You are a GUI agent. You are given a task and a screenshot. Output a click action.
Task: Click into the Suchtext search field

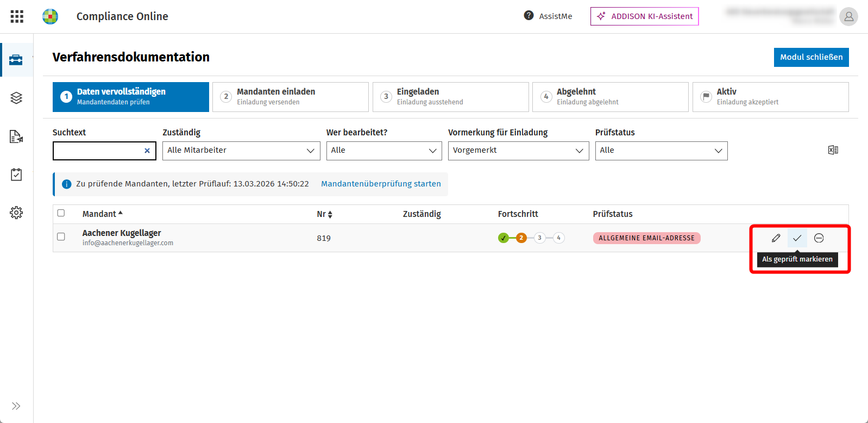(x=98, y=151)
